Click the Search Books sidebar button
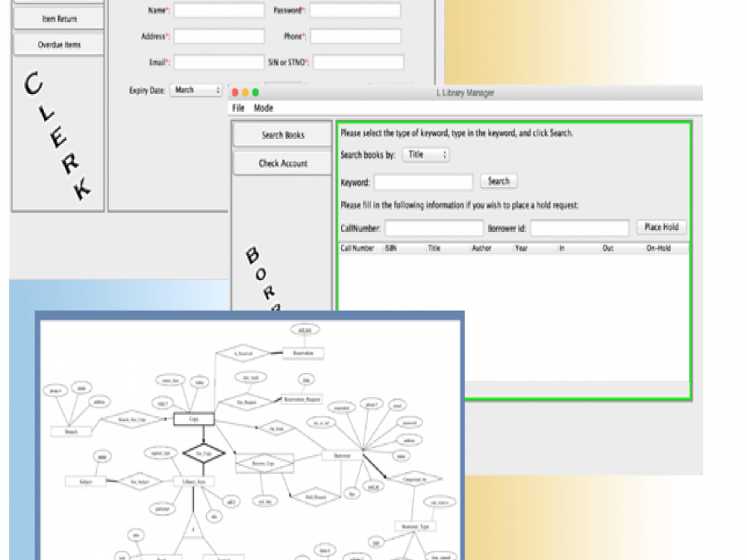Viewport: 747px width, 560px height. coord(283,135)
